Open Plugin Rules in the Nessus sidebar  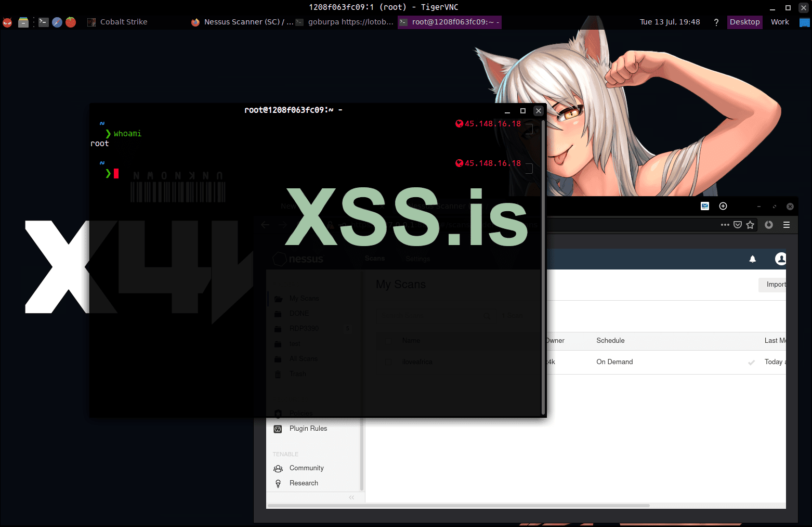pos(308,428)
